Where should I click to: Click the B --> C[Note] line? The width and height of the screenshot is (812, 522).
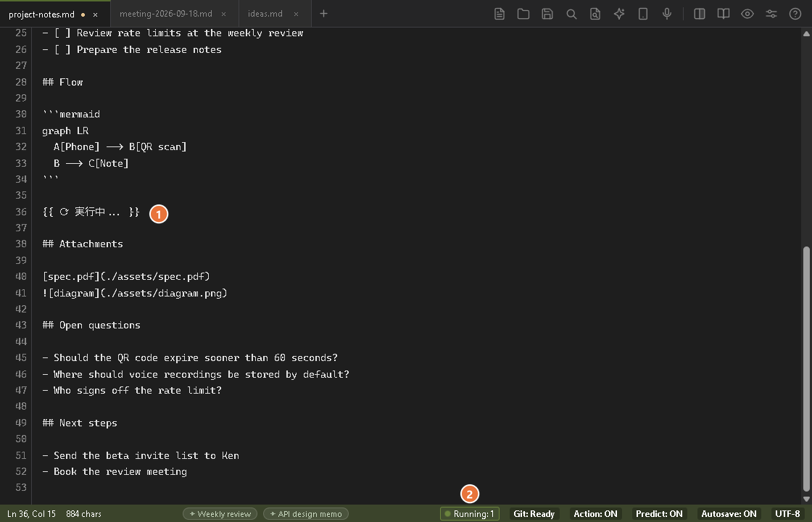point(91,163)
